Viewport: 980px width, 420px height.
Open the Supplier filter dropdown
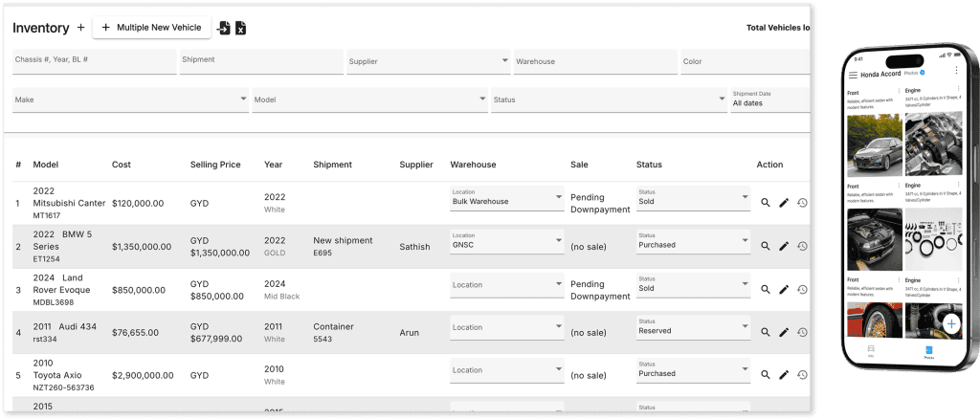428,62
